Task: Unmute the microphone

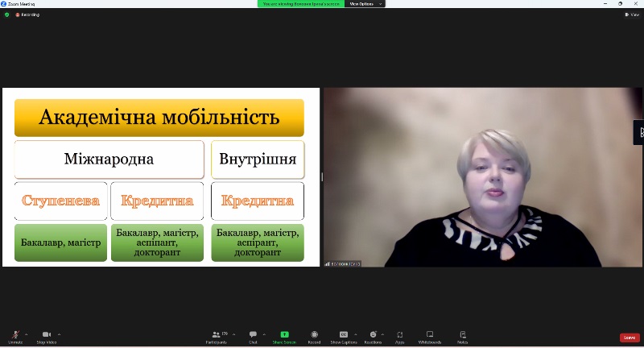Action: coord(15,337)
